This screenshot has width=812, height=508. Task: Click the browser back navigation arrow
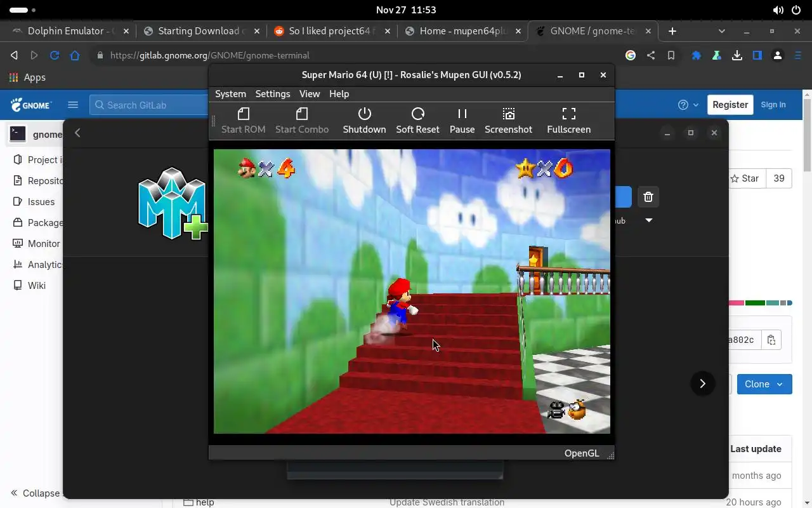point(14,55)
